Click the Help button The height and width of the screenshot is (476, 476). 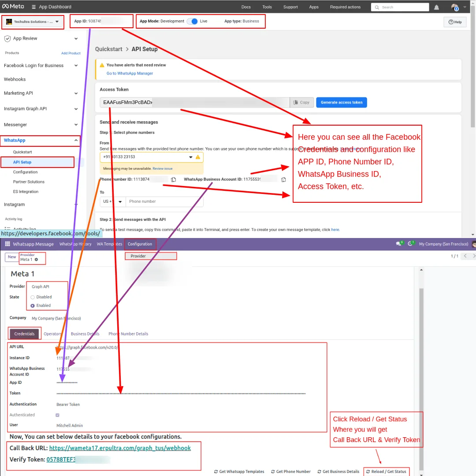pyautogui.click(x=455, y=22)
